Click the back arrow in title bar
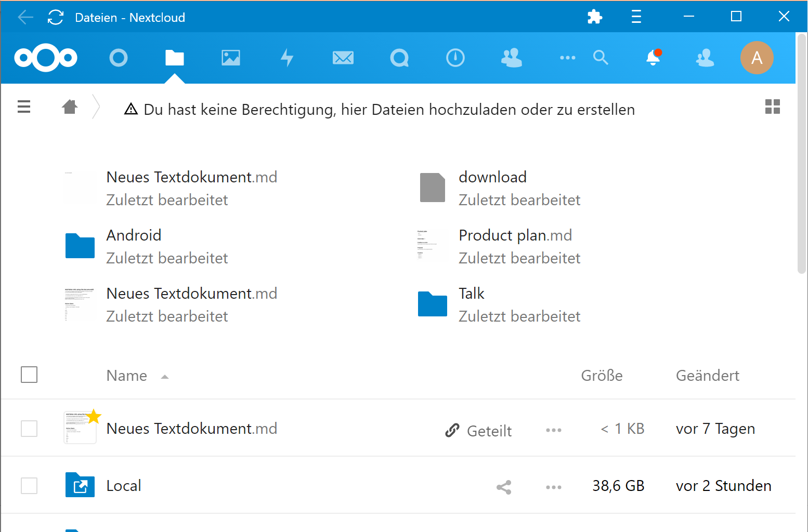Screen dimensions: 808x532 point(25,17)
